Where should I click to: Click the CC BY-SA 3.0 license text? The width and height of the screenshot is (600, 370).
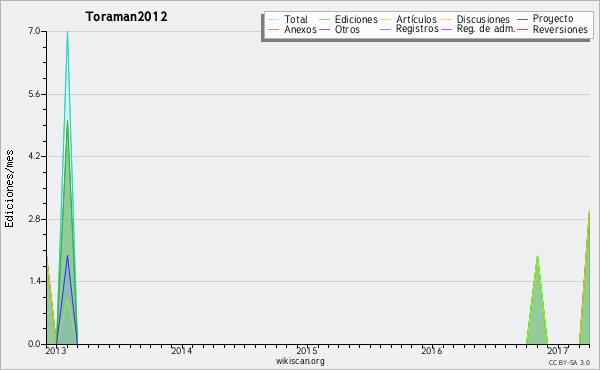coord(569,362)
